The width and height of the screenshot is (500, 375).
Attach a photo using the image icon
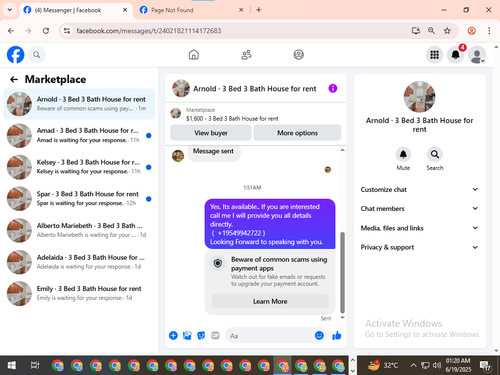[x=187, y=335]
